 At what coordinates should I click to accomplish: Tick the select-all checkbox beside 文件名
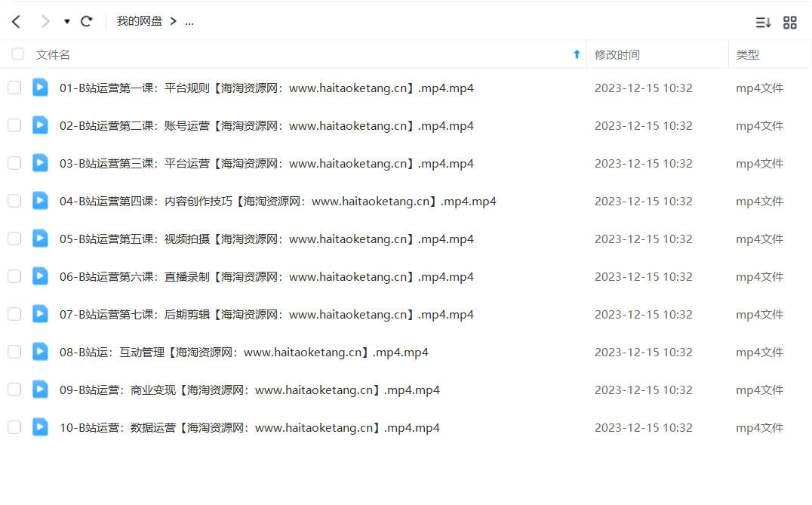[x=17, y=54]
